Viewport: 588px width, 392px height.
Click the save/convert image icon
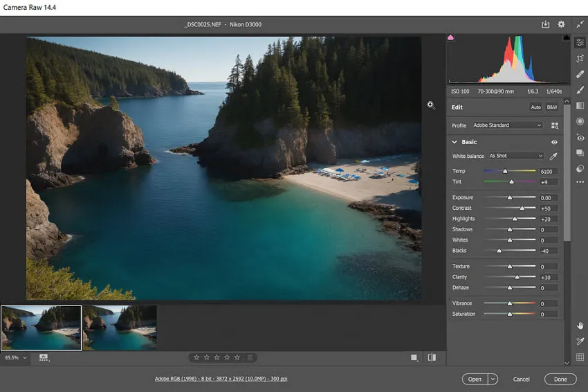(545, 24)
